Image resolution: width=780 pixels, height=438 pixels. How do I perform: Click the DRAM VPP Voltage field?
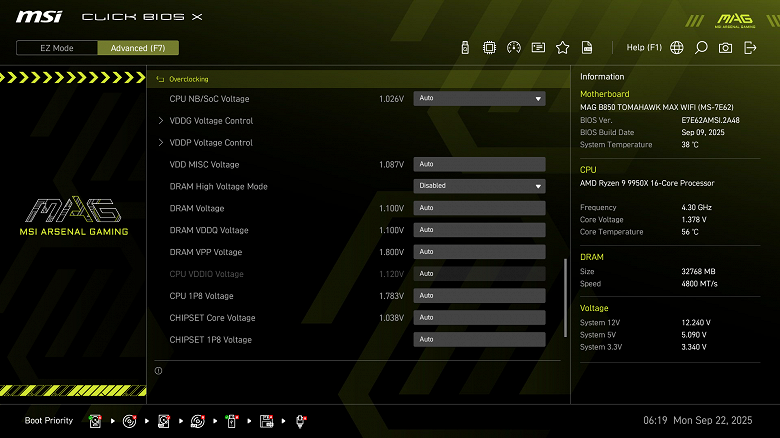(479, 252)
